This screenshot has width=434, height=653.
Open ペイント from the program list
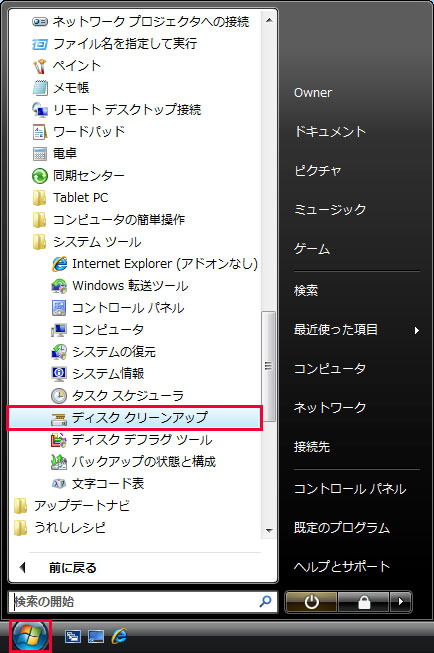(67, 65)
